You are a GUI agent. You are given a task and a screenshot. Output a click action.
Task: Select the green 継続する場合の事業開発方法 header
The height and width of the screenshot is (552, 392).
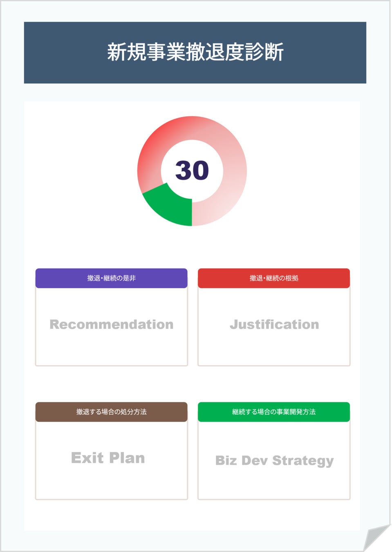[274, 412]
